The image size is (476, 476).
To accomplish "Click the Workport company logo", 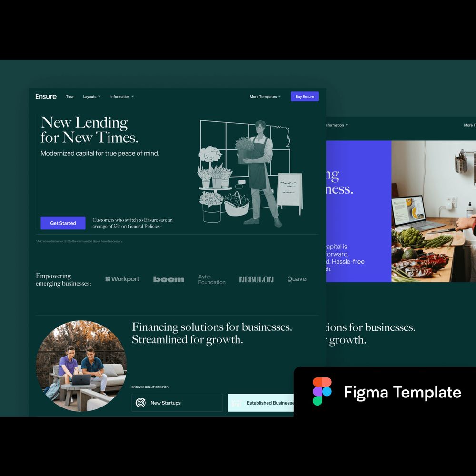I will coord(122,279).
